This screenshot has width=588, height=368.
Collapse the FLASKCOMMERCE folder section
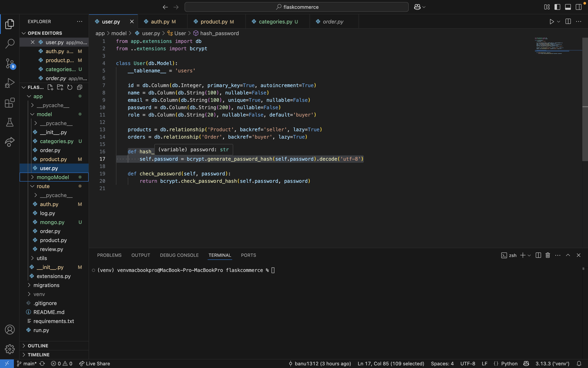click(23, 87)
